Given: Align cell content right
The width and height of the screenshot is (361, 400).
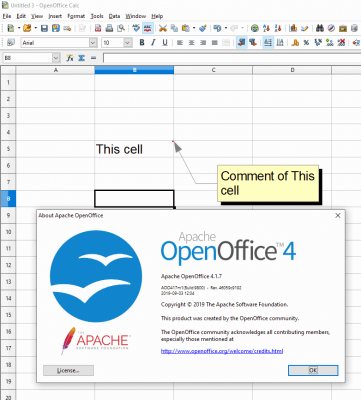Looking at the screenshot, I should pyautogui.click(x=203, y=42).
